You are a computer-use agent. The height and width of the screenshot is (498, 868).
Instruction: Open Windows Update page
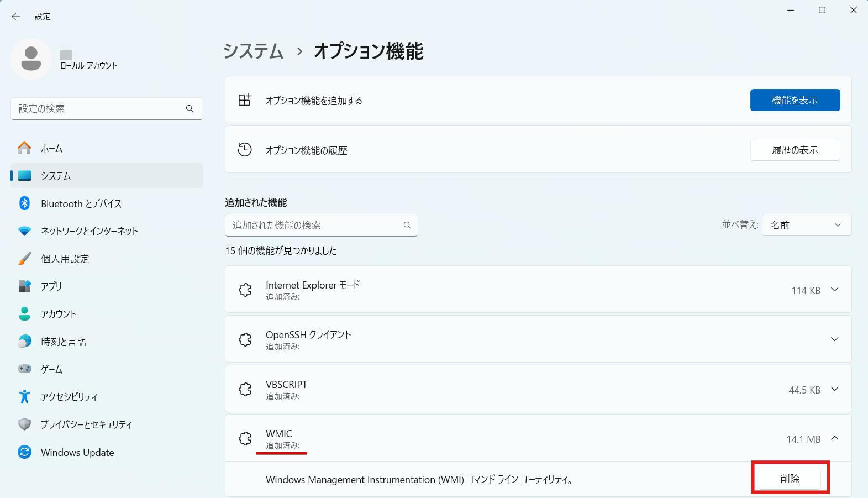(107, 452)
